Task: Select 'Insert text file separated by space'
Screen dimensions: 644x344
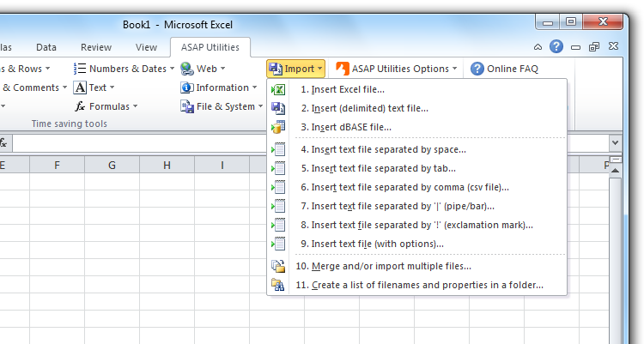Action: click(416, 149)
